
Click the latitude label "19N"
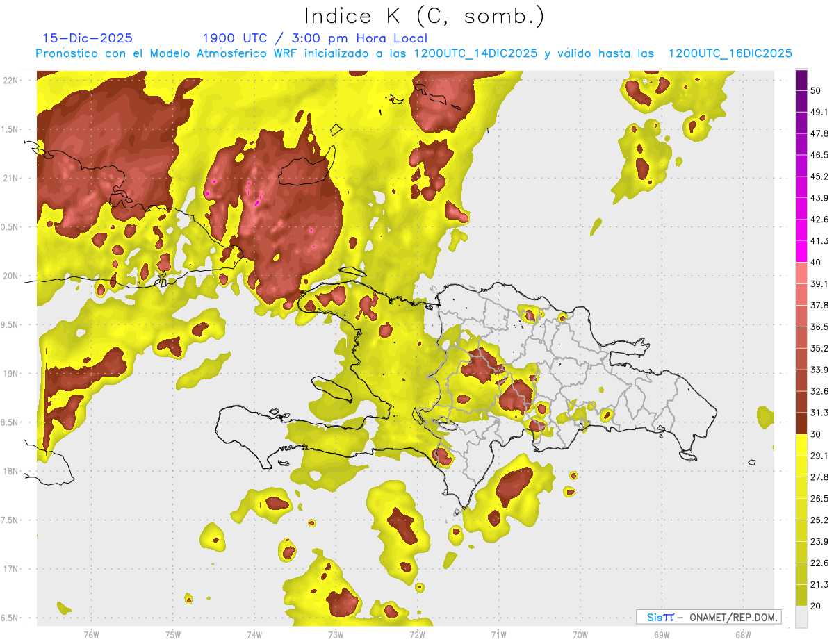(10, 374)
